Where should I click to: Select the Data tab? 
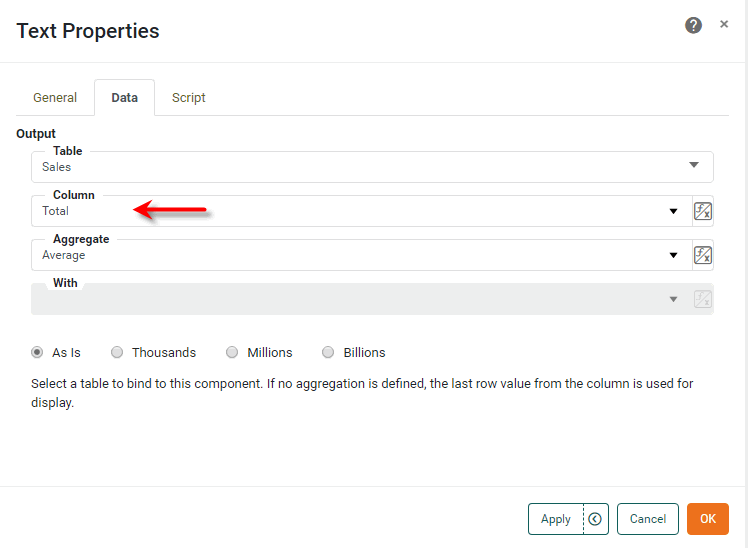click(x=125, y=97)
